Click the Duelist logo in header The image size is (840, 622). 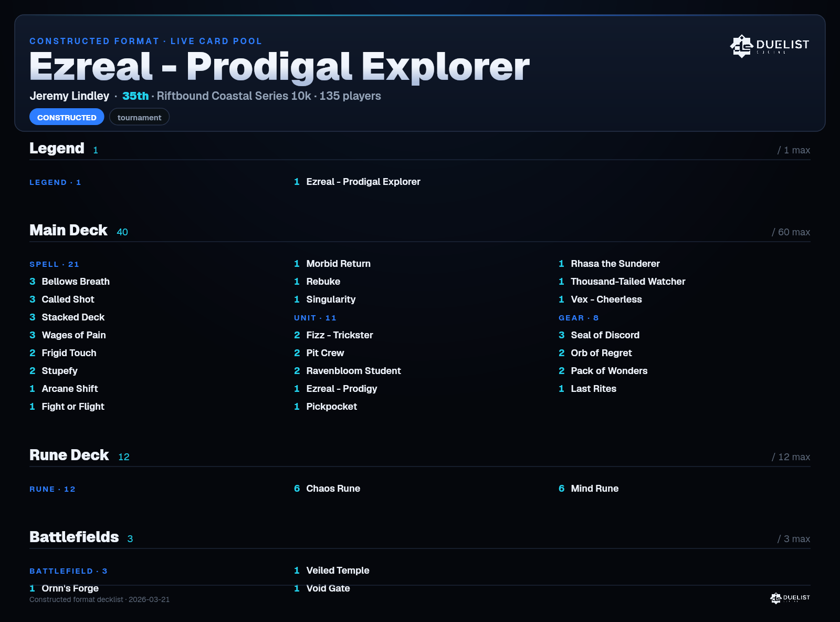(770, 46)
